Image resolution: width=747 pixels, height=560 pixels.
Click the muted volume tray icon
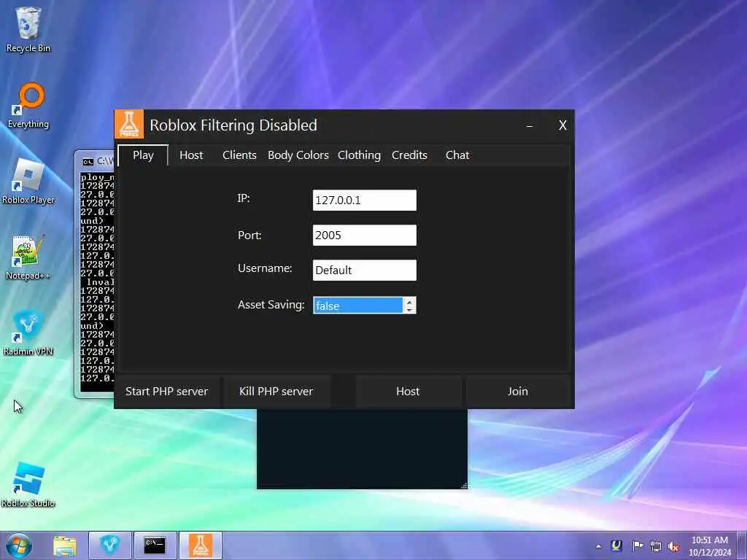click(x=674, y=546)
